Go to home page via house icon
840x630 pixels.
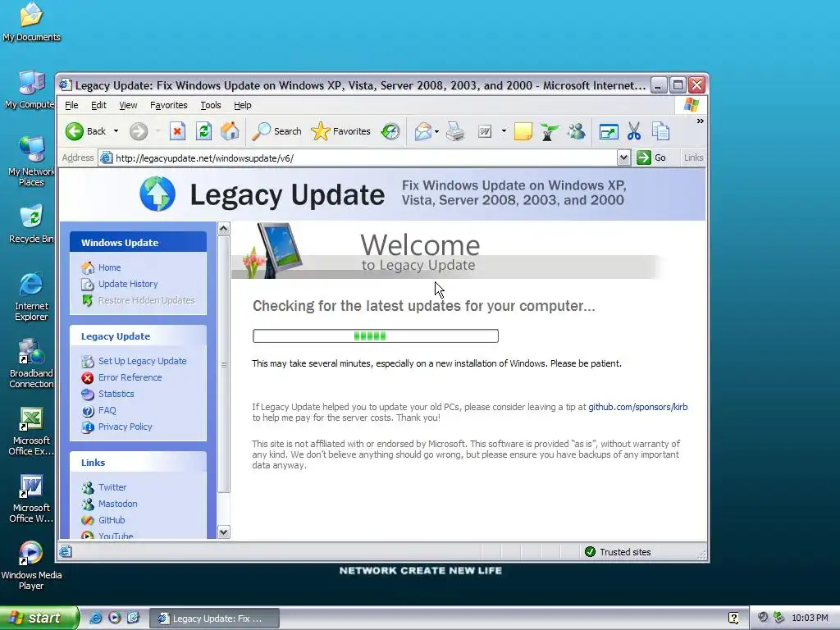(230, 131)
